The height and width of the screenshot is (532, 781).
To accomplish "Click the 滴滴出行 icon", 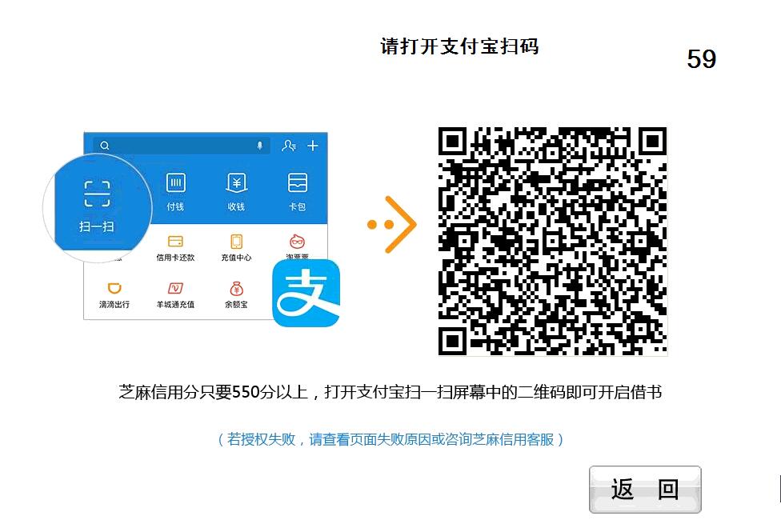I will tap(114, 289).
